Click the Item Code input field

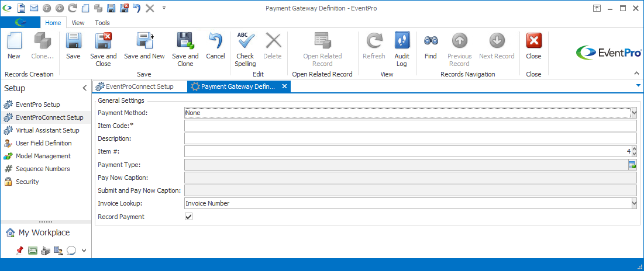tap(410, 126)
